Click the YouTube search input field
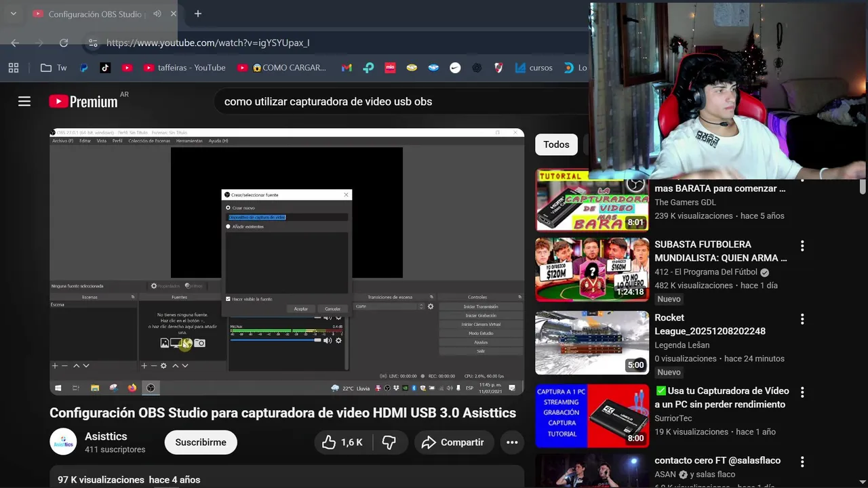 point(400,102)
